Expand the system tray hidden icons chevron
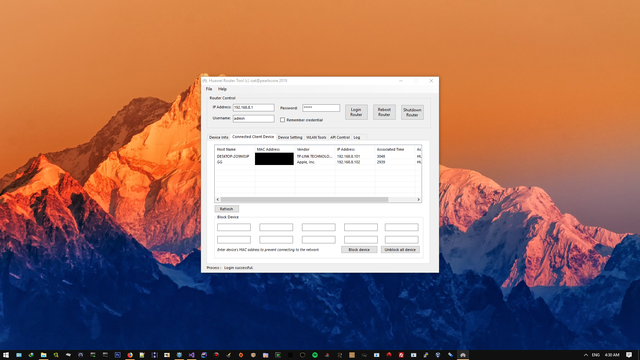640x360 pixels. coord(586,355)
